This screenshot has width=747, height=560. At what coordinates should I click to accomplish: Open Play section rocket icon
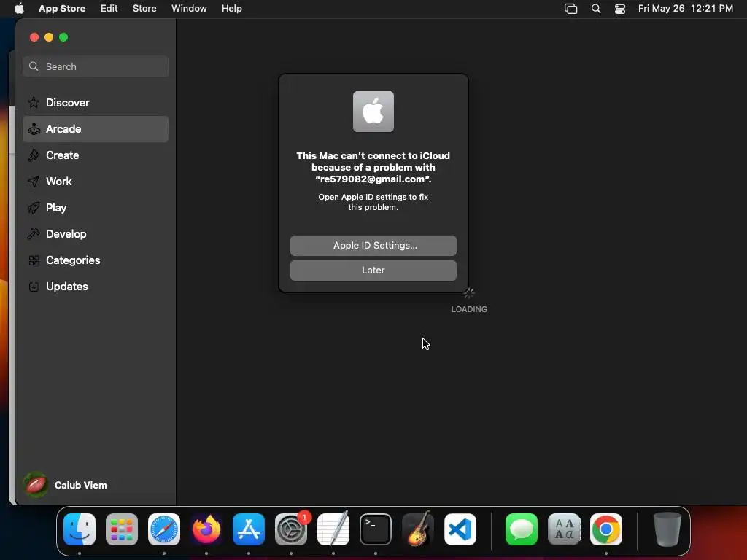(34, 208)
